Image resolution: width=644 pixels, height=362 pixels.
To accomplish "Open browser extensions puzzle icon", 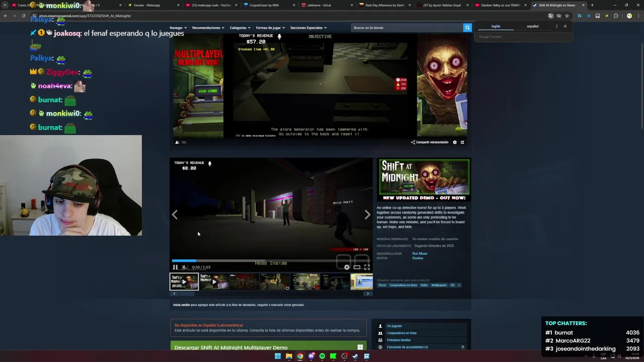I will click(x=616, y=16).
